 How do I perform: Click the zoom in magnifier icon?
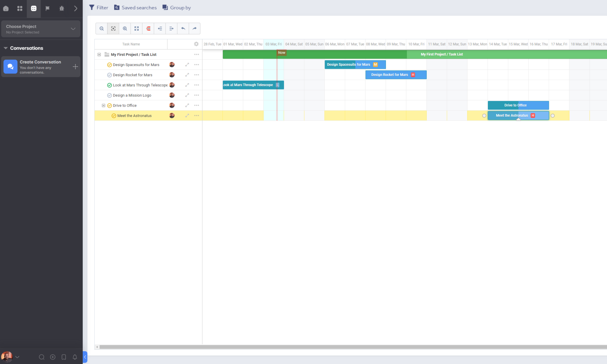coord(125,28)
